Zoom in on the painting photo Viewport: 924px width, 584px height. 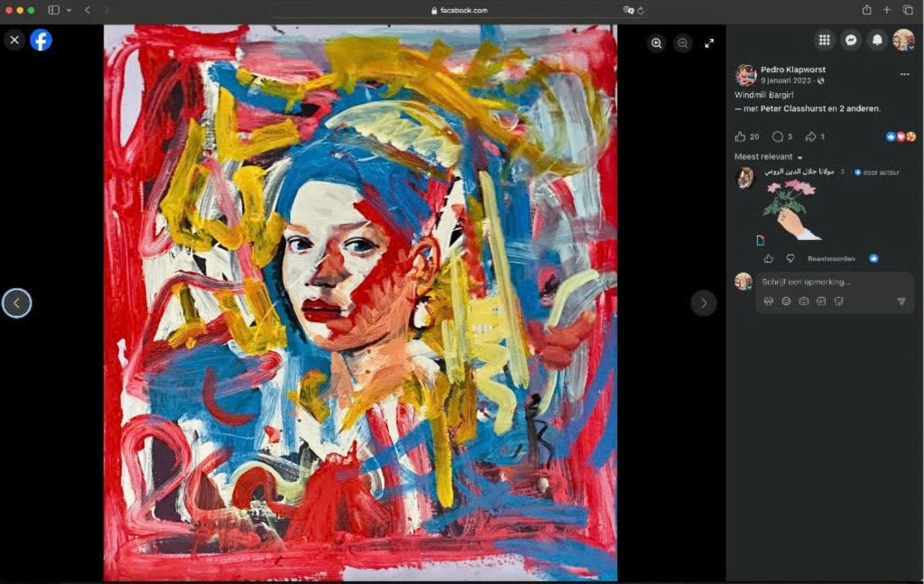[x=657, y=43]
